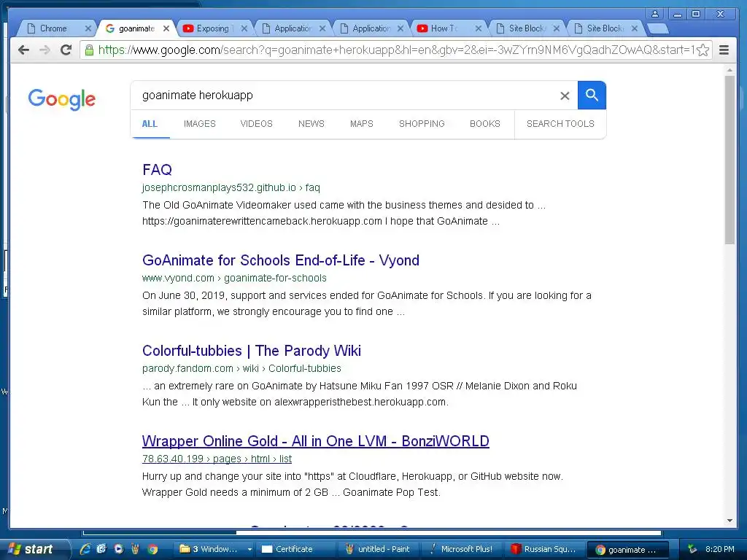Open a new tab with the new tab button
The height and width of the screenshot is (560, 747).
[x=658, y=28]
